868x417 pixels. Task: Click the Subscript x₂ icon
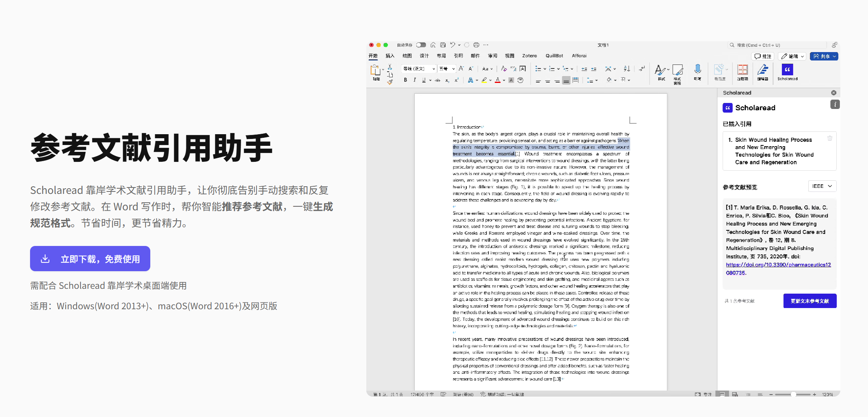[x=447, y=80]
